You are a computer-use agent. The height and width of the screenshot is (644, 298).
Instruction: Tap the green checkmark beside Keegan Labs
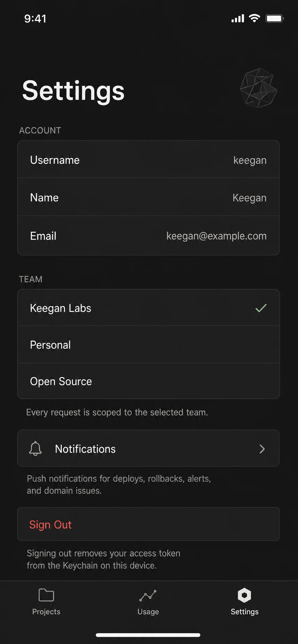click(x=261, y=308)
